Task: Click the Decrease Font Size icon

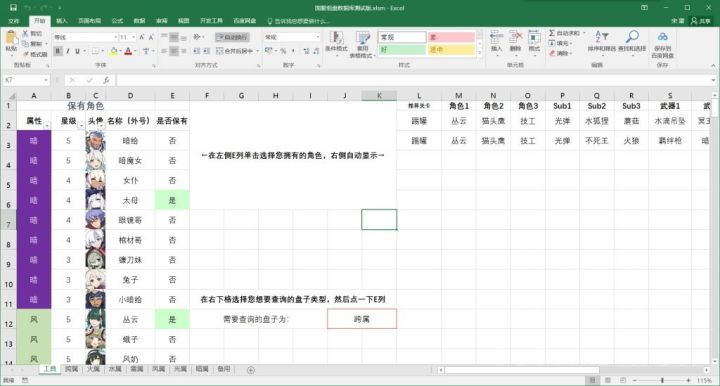Action: [x=151, y=37]
